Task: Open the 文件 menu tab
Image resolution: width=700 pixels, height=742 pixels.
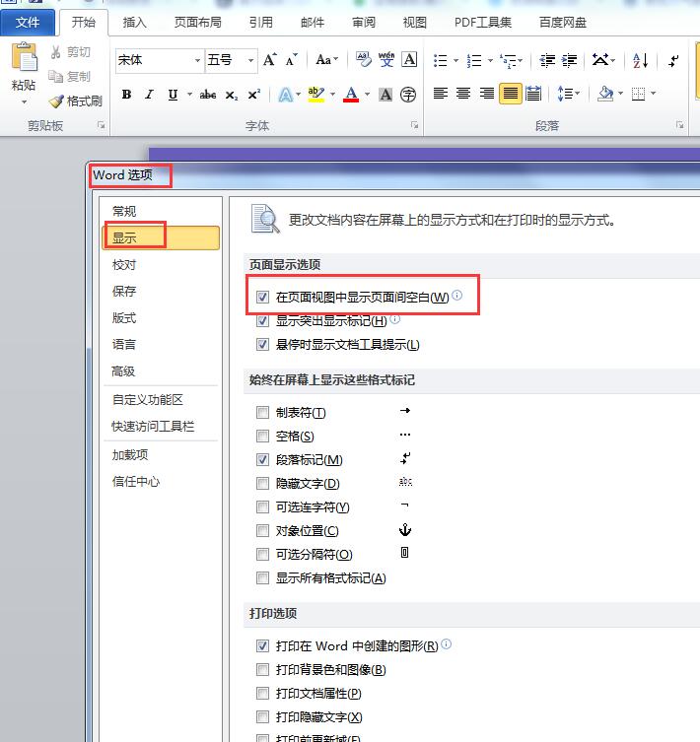Action: click(28, 22)
